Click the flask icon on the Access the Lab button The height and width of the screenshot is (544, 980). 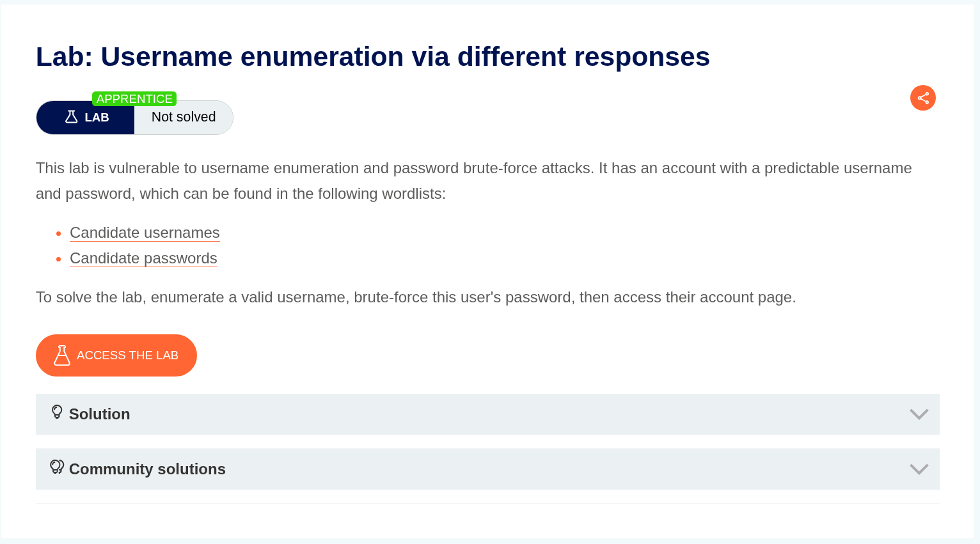pyautogui.click(x=62, y=355)
